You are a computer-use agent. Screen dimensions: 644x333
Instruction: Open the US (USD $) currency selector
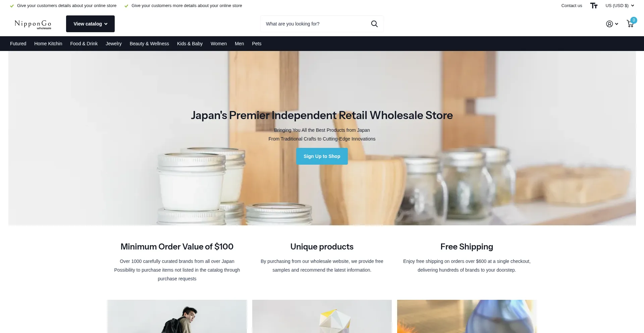click(x=620, y=6)
